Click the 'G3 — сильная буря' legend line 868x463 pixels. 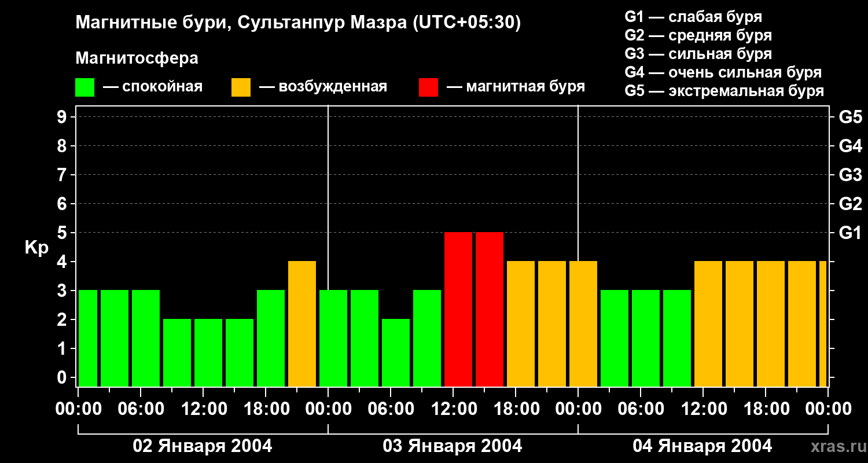698,54
